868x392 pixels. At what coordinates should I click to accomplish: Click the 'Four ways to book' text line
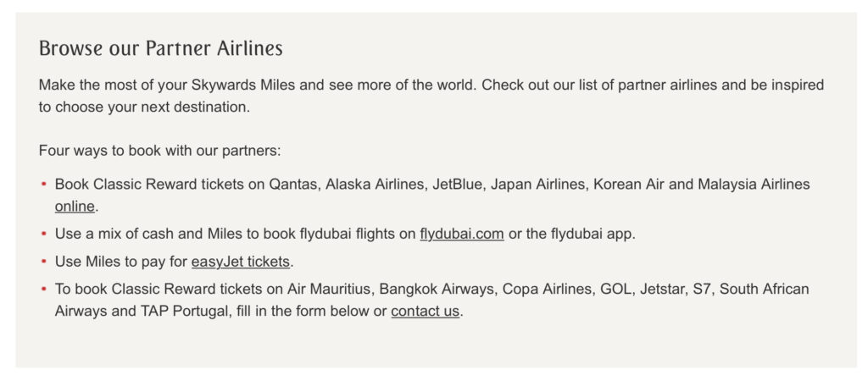click(160, 151)
